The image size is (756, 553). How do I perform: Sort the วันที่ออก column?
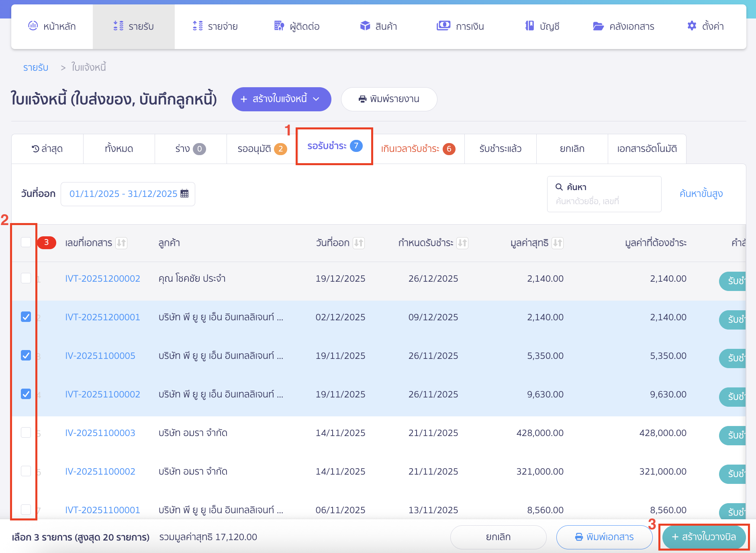(x=359, y=243)
